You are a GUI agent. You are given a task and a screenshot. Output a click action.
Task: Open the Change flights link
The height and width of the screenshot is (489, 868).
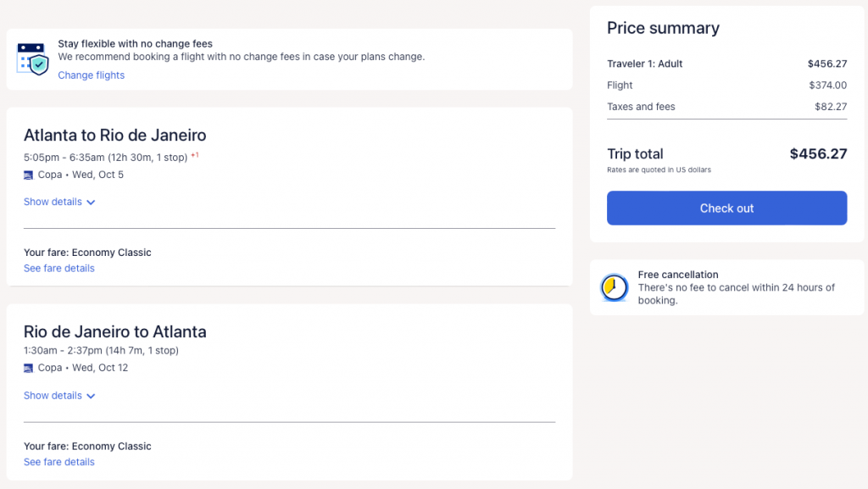point(91,75)
